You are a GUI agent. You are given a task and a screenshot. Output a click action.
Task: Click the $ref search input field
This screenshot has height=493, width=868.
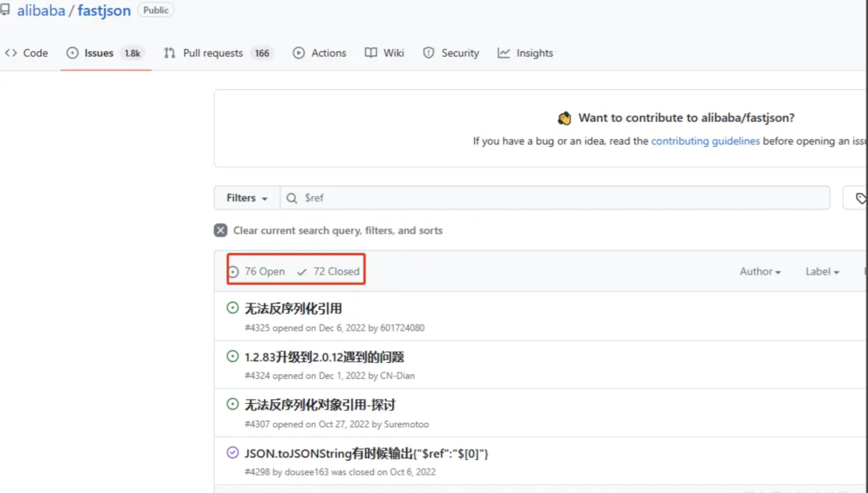coord(563,198)
